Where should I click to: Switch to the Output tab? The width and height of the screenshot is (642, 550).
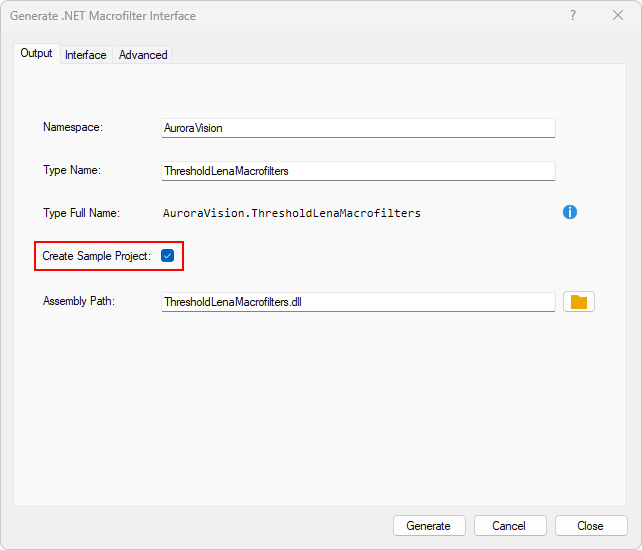pos(37,54)
